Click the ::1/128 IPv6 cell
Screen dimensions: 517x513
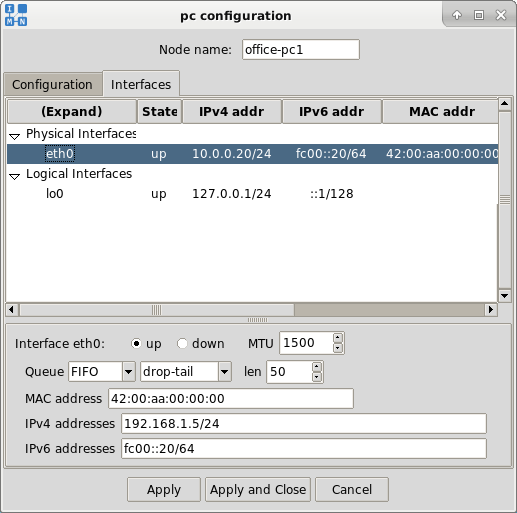(x=332, y=194)
